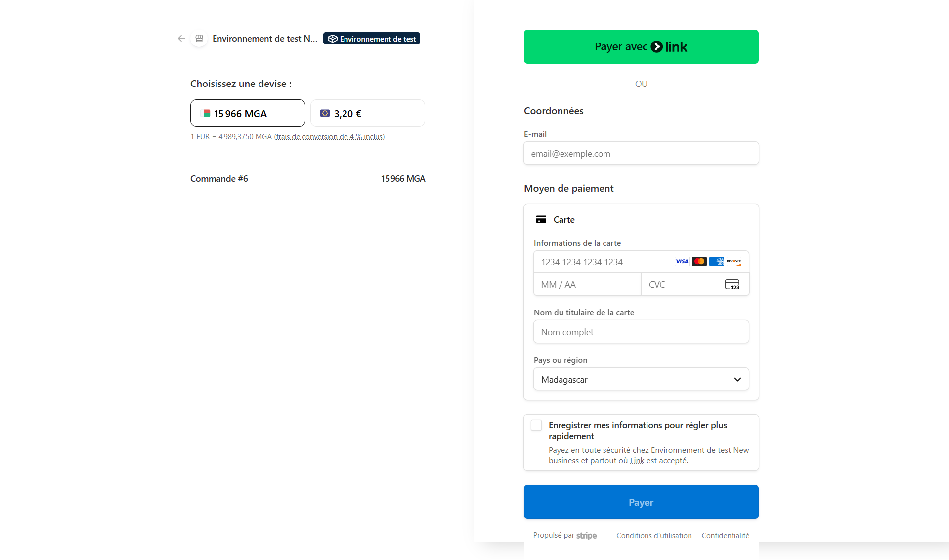Click the Madagascar dropdown chevron
Viewport: 949px width, 560px height.
click(x=737, y=379)
